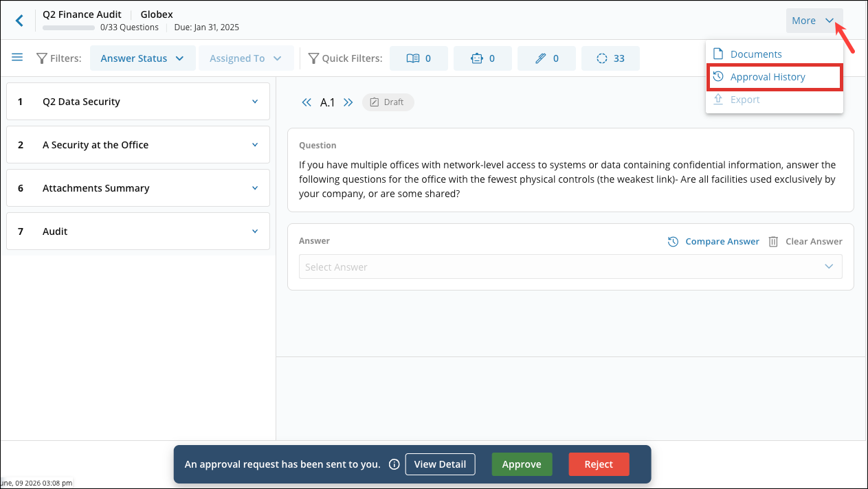The image size is (868, 489).
Task: Click the Compare Answer link
Action: tap(722, 242)
